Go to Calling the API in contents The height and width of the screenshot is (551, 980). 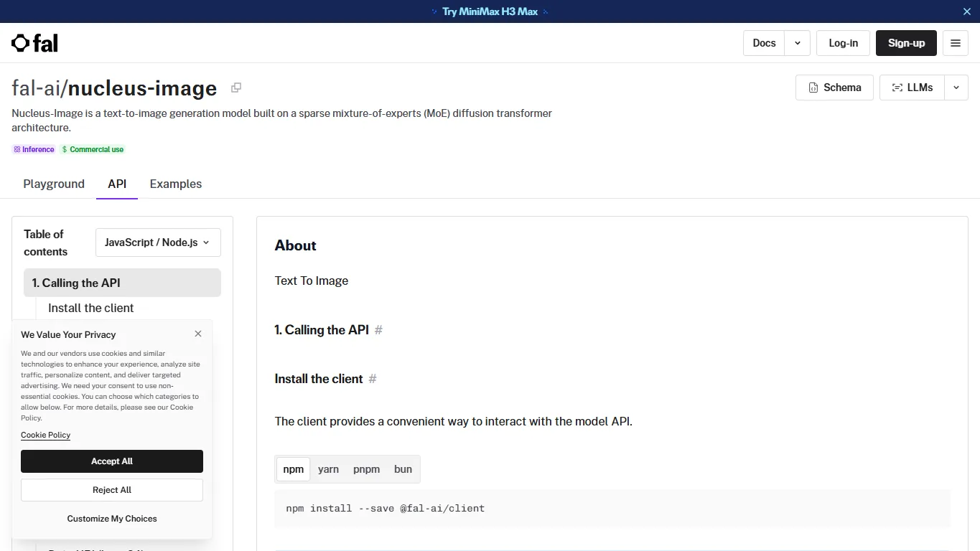click(122, 283)
